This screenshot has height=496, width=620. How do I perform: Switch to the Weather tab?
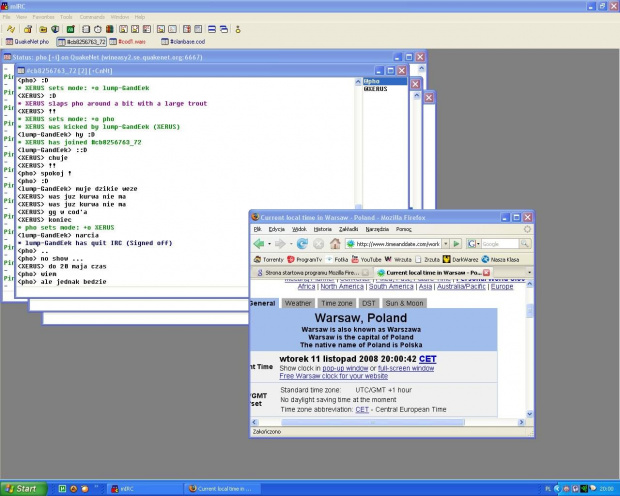point(298,303)
